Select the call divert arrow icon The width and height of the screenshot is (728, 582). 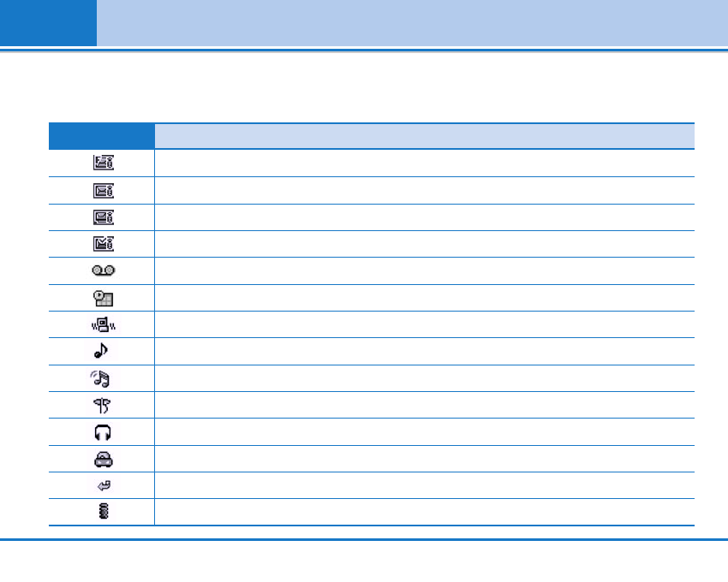tap(102, 485)
